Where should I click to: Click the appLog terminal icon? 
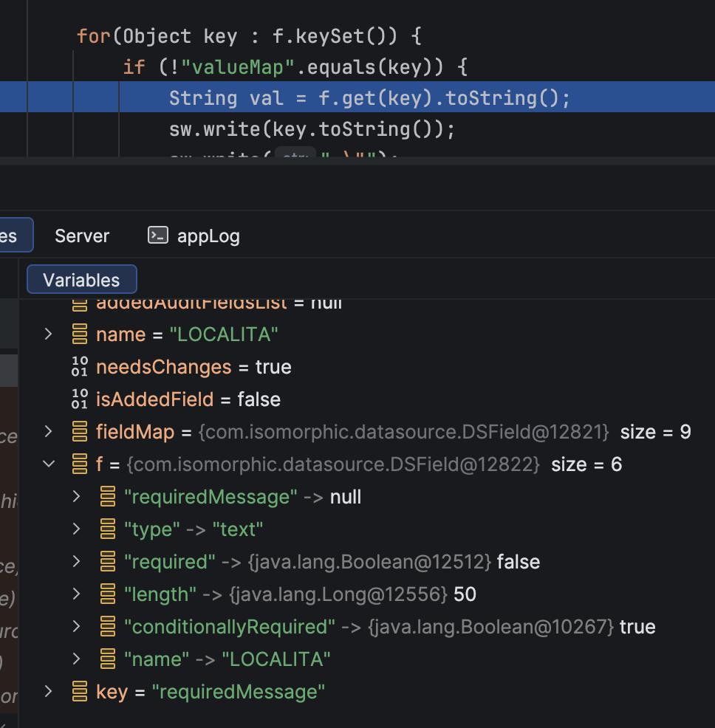(157, 236)
